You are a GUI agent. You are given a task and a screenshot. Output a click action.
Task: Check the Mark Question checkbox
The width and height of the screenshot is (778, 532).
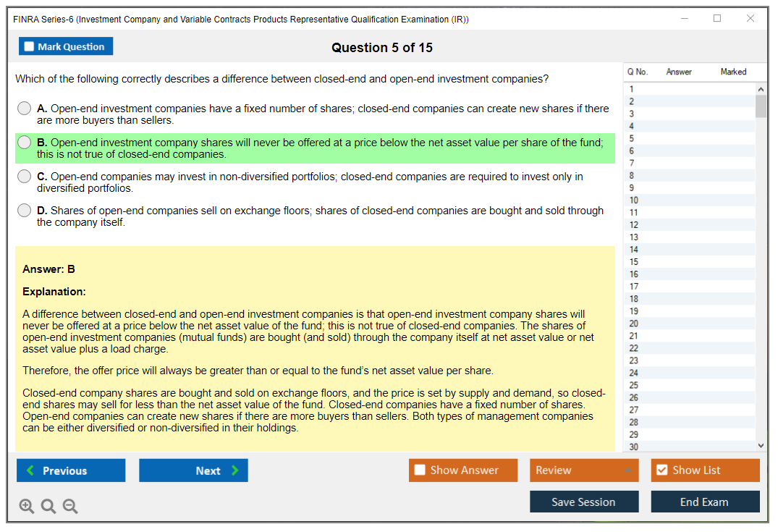(x=30, y=47)
